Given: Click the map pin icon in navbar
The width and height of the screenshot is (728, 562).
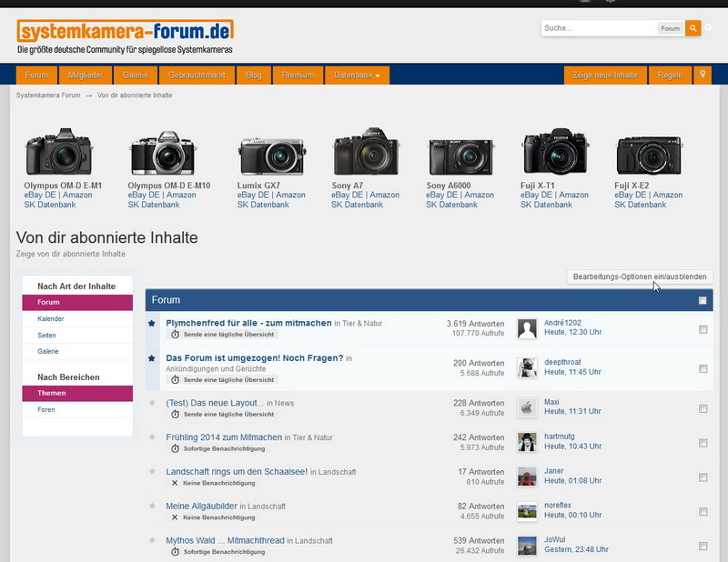Looking at the screenshot, I should tap(703, 75).
